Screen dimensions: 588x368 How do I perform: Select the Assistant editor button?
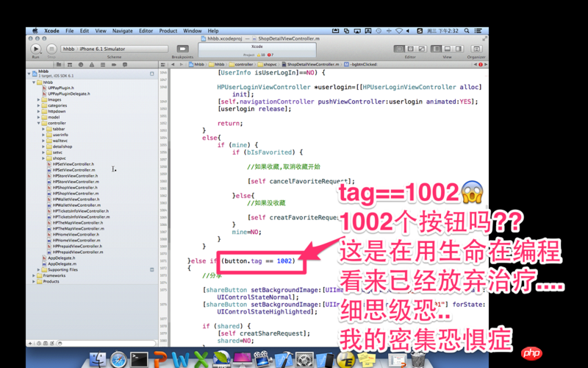(x=411, y=49)
